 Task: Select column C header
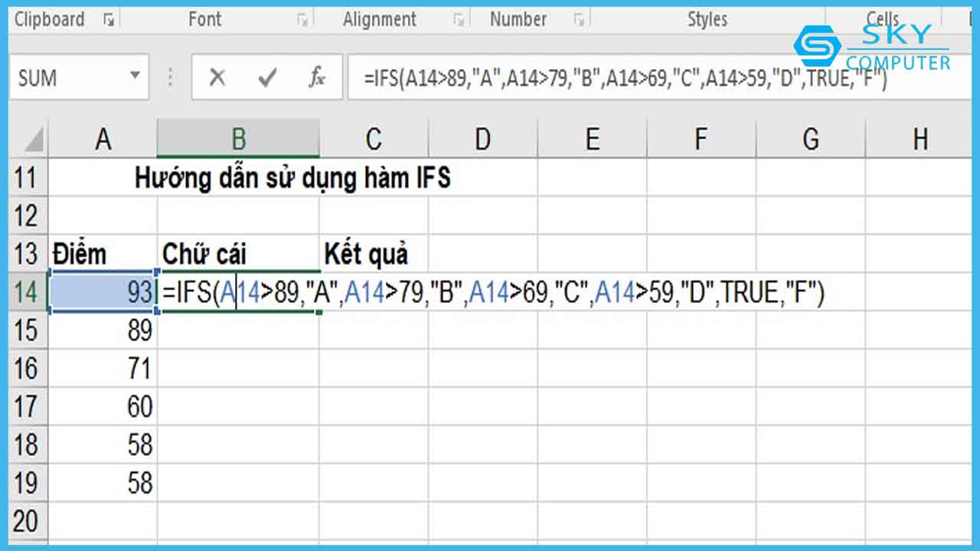tap(373, 139)
